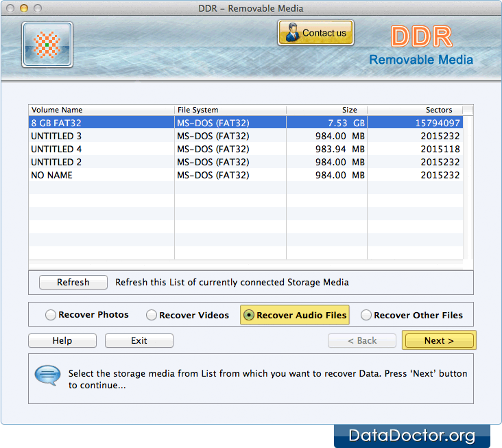This screenshot has height=448, width=502.
Task: Click the 2015118 sectors cell
Action: pos(415,150)
